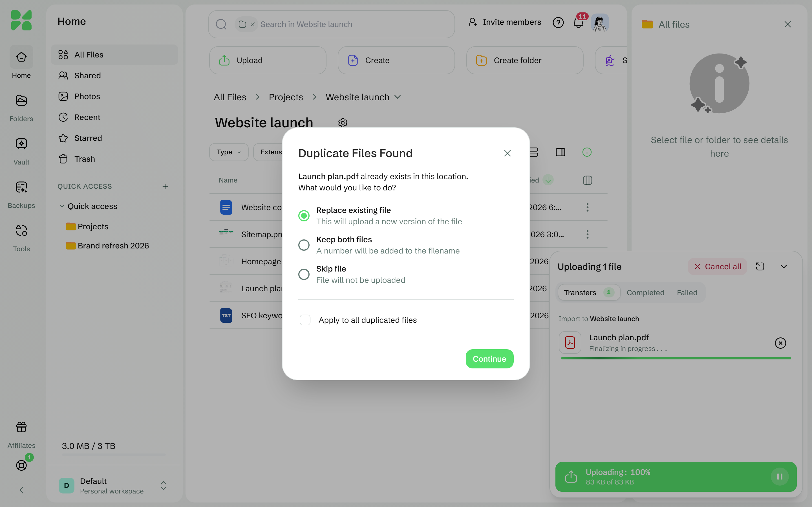The height and width of the screenshot is (507, 812).
Task: Select Keep both files option
Action: point(304,245)
